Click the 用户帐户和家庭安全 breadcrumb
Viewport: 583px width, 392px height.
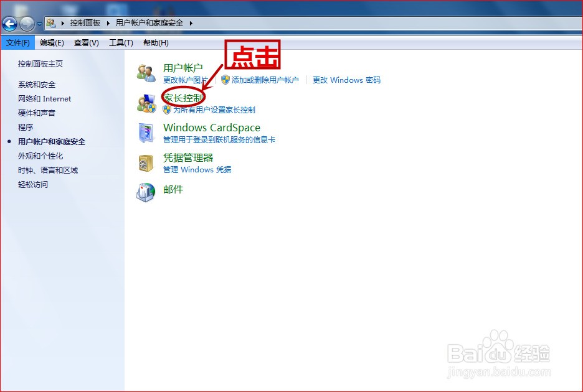pyautogui.click(x=149, y=23)
